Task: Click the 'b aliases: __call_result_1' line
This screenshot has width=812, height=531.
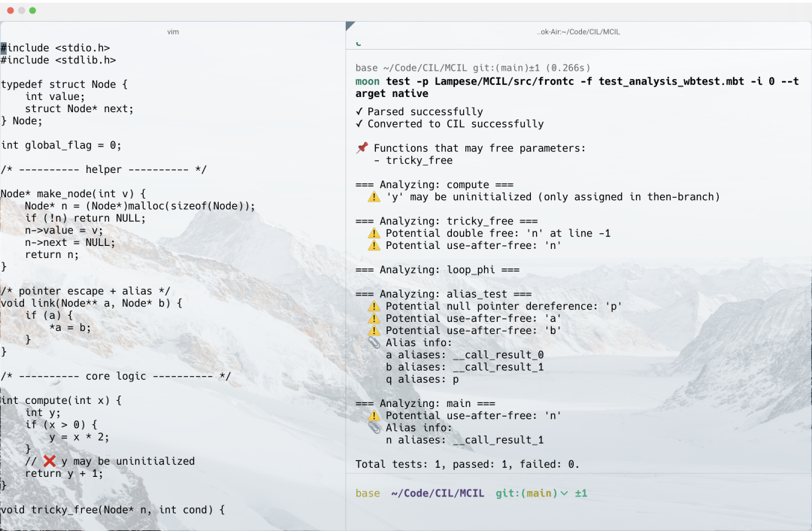Action: (x=465, y=367)
